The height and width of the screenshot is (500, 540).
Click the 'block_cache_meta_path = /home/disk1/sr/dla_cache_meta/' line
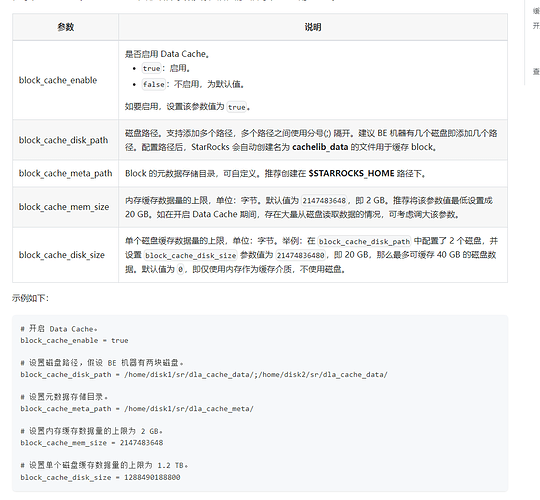point(137,409)
